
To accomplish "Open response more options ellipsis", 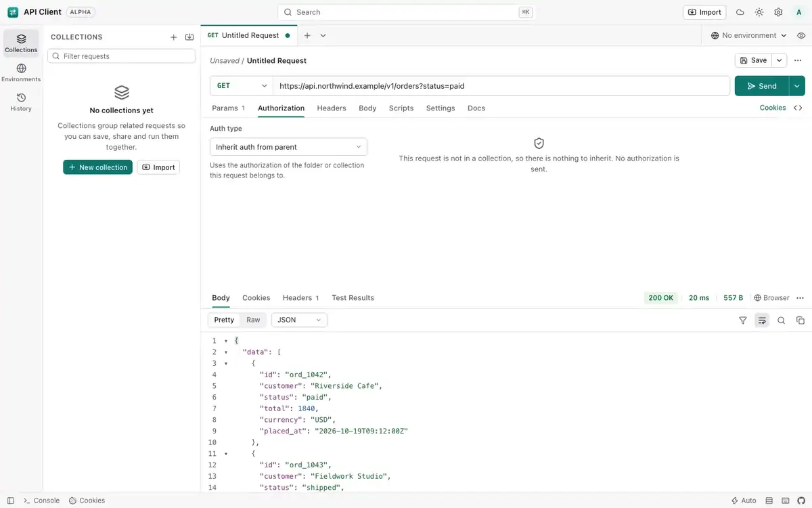I will pos(800,298).
